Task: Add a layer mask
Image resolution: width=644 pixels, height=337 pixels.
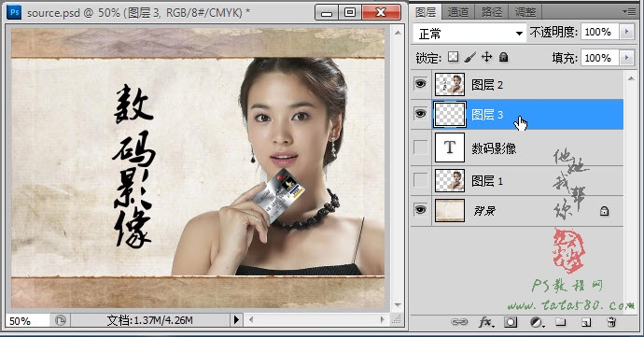Action: click(511, 322)
